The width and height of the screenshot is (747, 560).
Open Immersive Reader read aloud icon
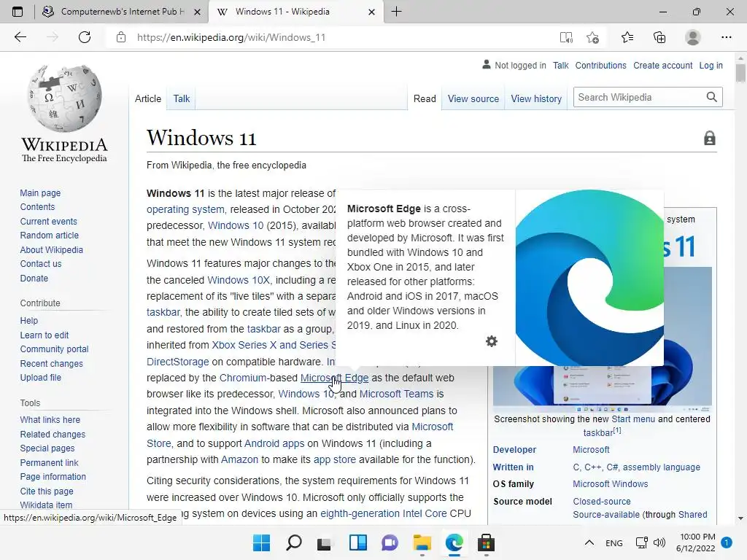click(566, 37)
